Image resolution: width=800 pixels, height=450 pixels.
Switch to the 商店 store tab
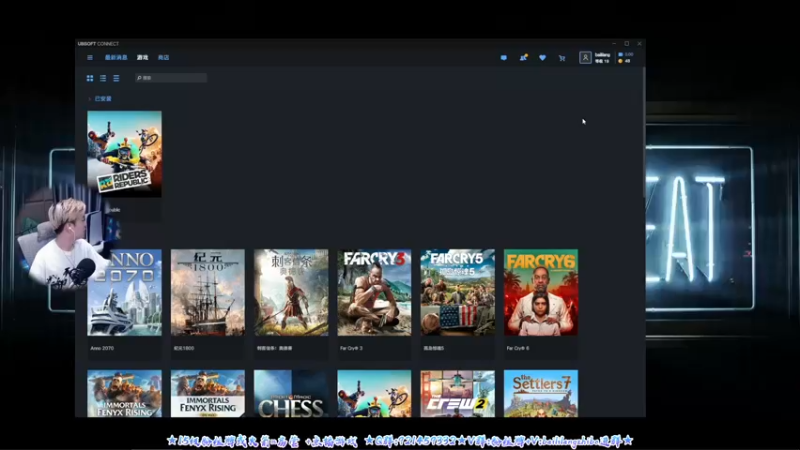pos(163,58)
